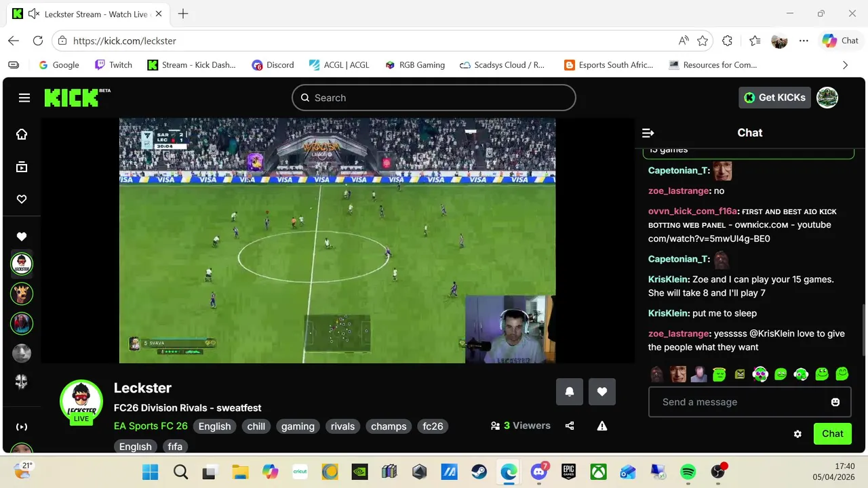
Task: Select the fc26 tag
Action: (433, 426)
